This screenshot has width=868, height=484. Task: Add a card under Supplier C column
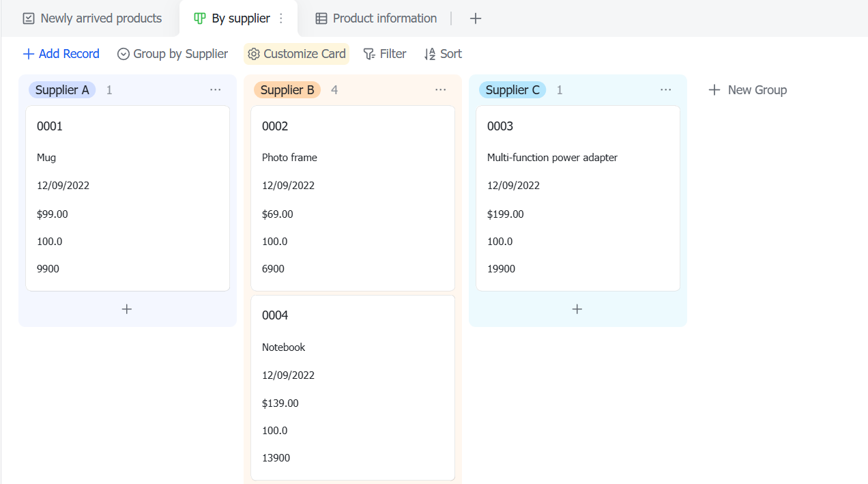577,309
